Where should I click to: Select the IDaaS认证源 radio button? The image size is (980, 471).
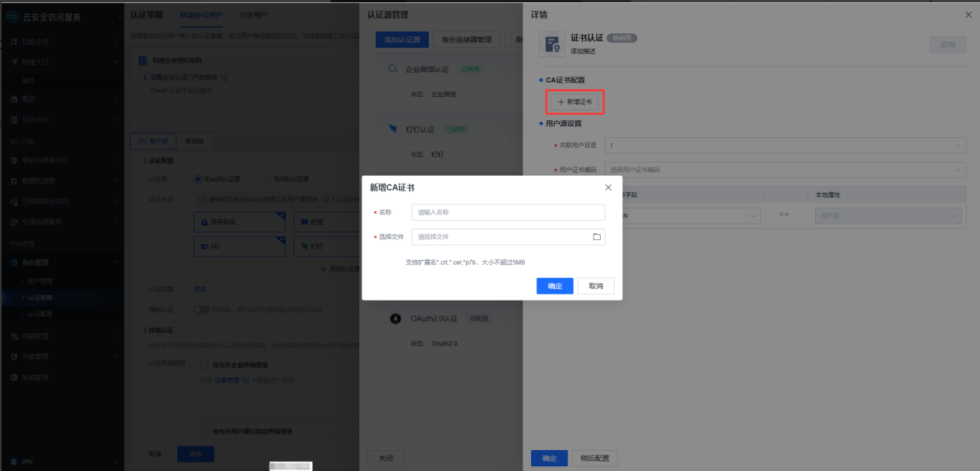pyautogui.click(x=197, y=179)
